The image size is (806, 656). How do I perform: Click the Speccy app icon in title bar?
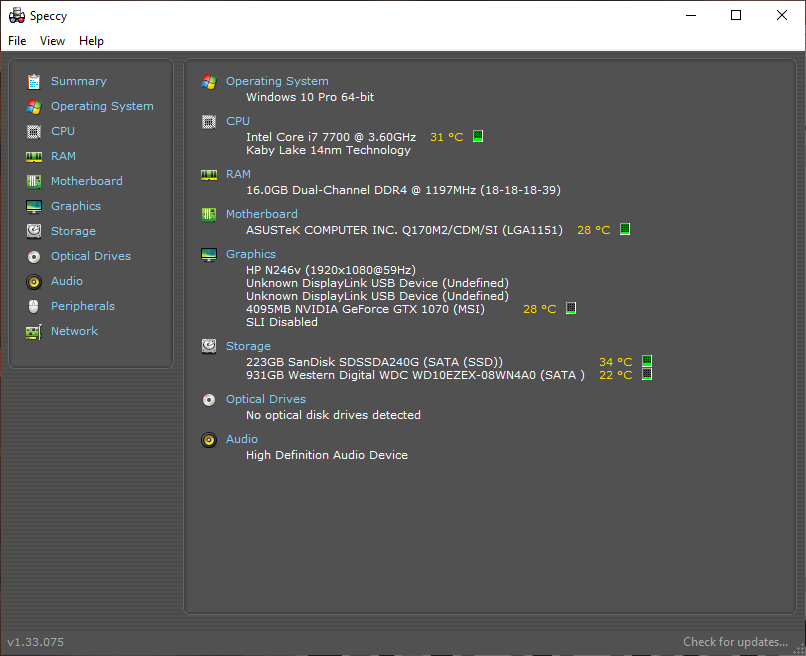pos(16,15)
